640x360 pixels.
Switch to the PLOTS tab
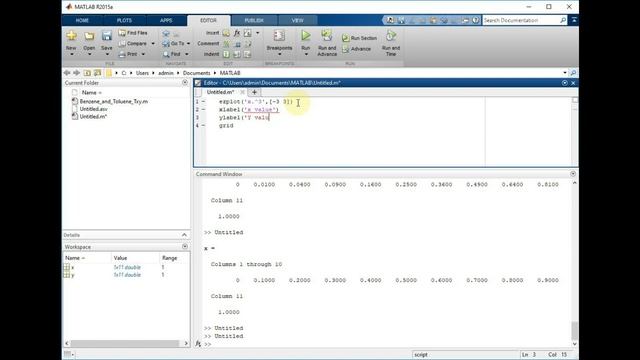tap(124, 20)
